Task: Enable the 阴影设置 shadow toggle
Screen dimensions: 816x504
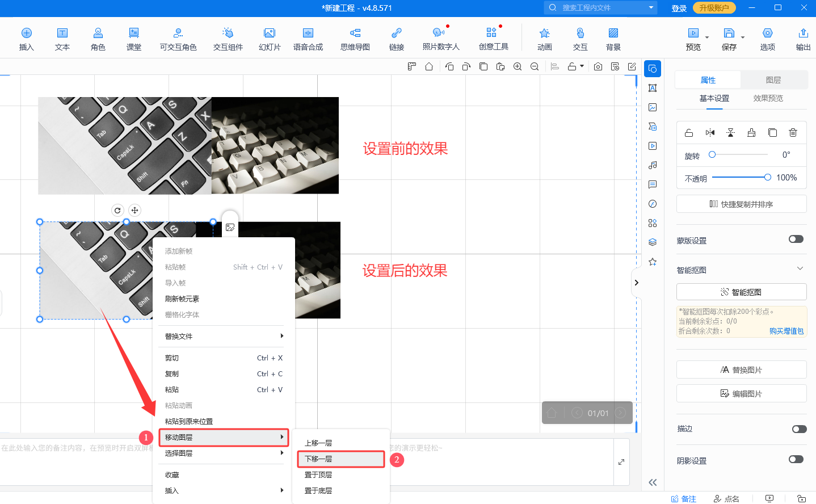Action: coord(796,460)
